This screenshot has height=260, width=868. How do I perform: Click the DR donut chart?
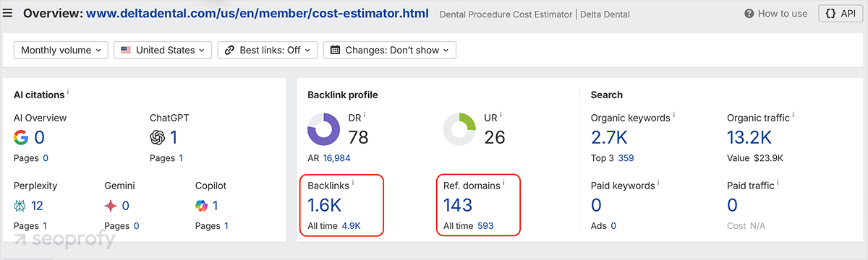click(x=324, y=130)
